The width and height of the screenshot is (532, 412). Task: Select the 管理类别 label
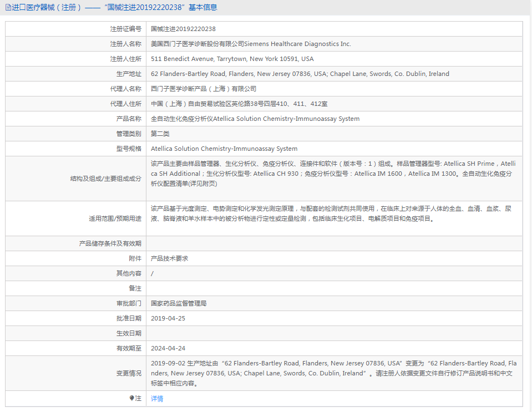(x=129, y=133)
